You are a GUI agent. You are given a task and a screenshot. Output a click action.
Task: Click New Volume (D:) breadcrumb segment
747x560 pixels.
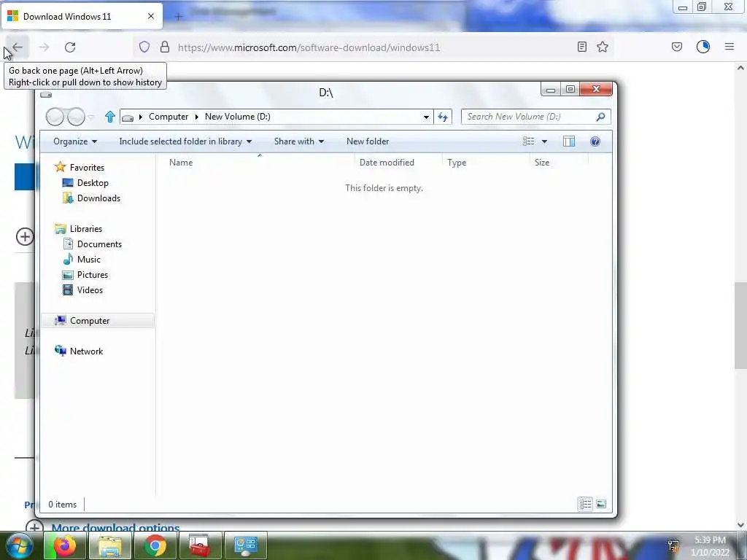(x=237, y=117)
